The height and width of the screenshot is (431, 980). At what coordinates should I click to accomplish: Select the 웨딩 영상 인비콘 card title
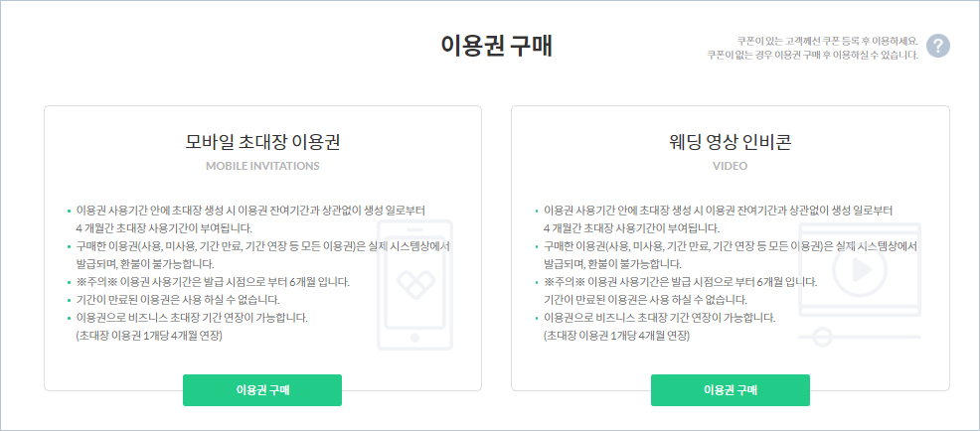(730, 143)
